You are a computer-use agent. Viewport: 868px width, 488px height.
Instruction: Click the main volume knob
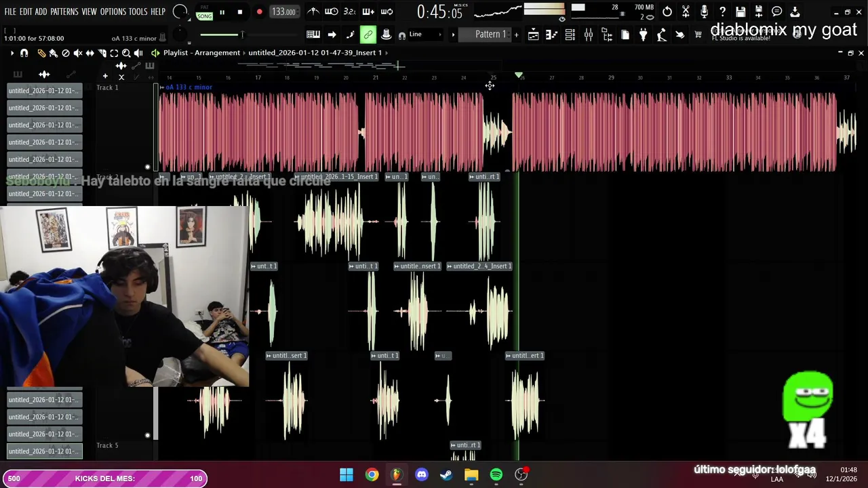click(180, 12)
